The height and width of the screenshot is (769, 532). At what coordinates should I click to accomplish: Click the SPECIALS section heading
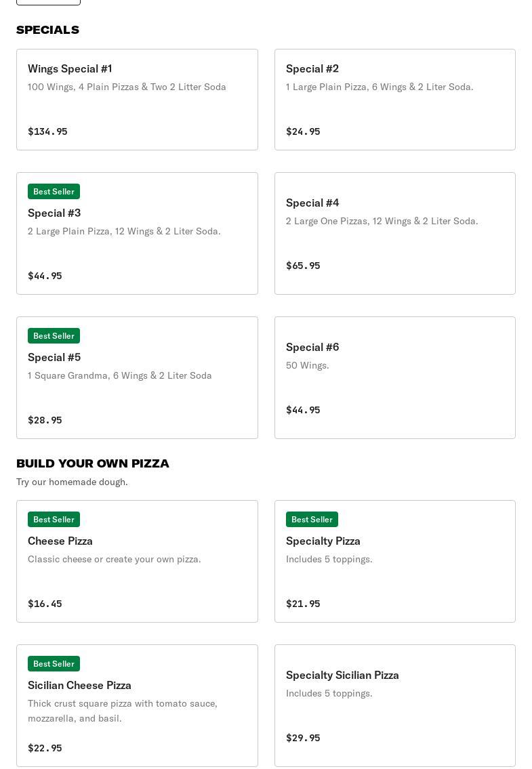pyautogui.click(x=47, y=30)
